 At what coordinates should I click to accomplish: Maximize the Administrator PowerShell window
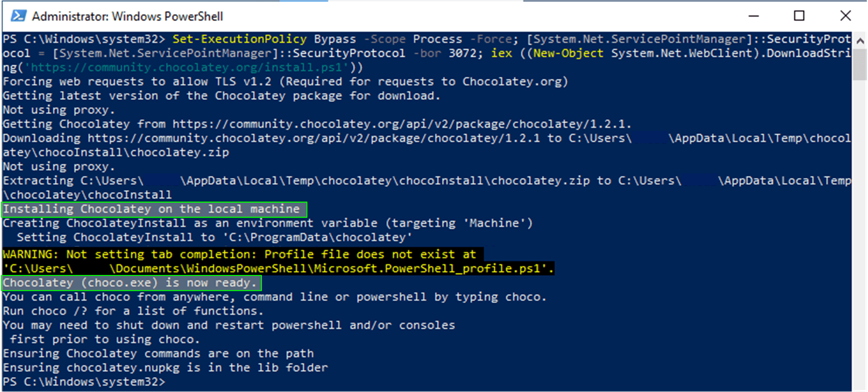799,16
